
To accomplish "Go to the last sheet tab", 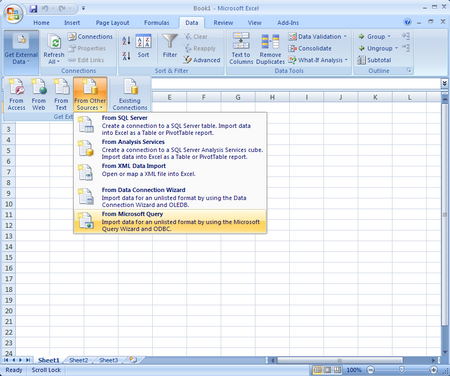I will [x=28, y=360].
